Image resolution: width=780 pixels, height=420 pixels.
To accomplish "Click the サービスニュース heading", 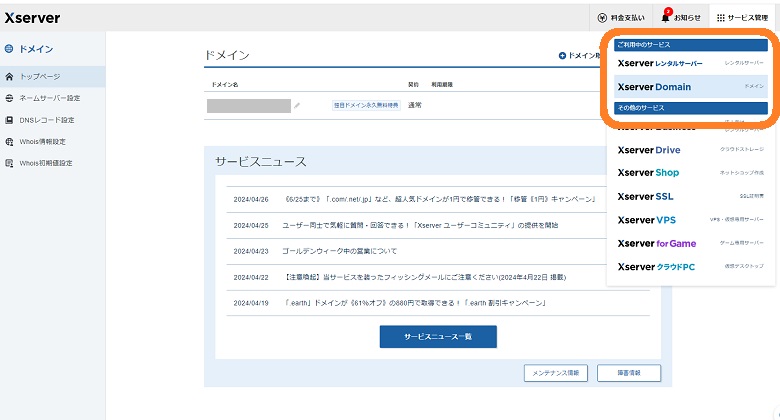I will (x=261, y=162).
